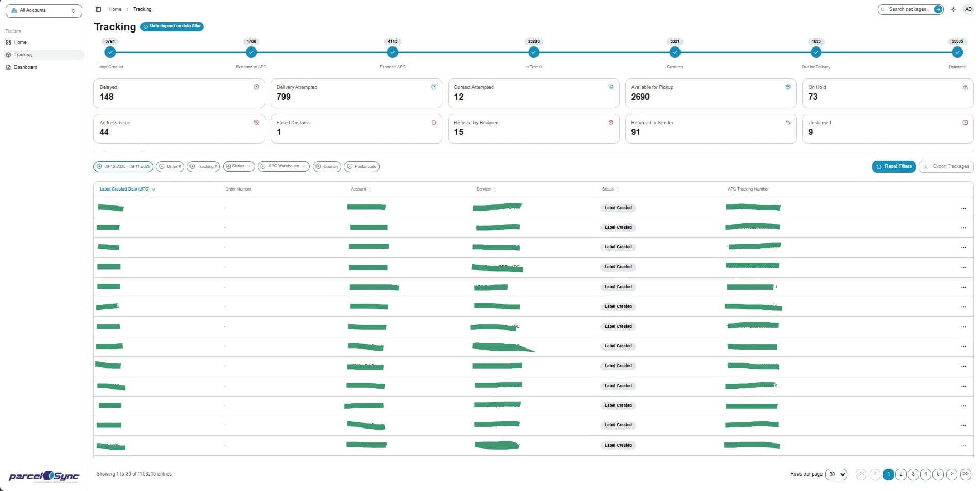Sort by the Account column
The image size is (980, 491).
coord(361,189)
